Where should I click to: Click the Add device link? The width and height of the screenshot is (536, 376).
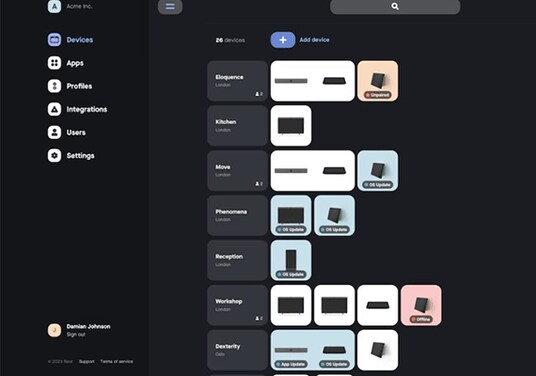point(314,40)
